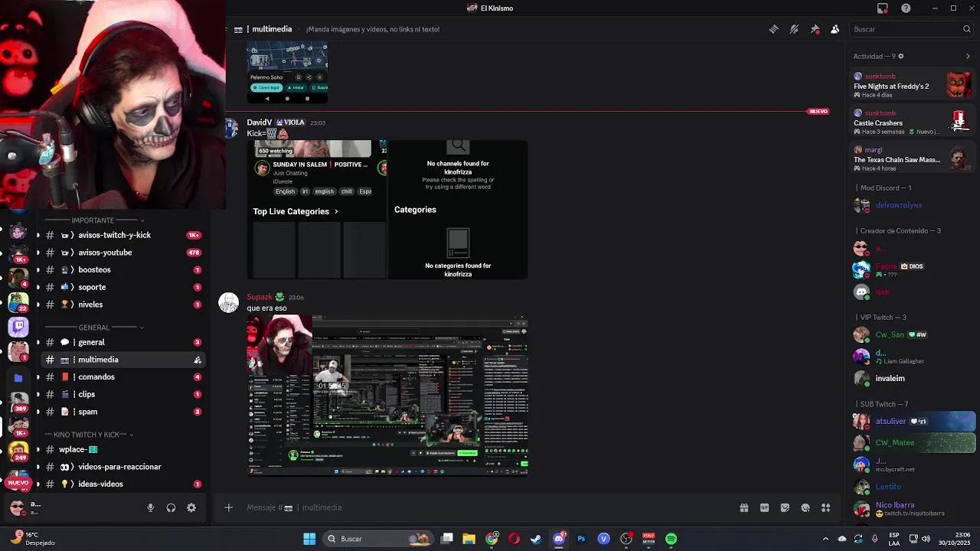
Task: Open the gift Nitro icon
Action: (x=743, y=507)
